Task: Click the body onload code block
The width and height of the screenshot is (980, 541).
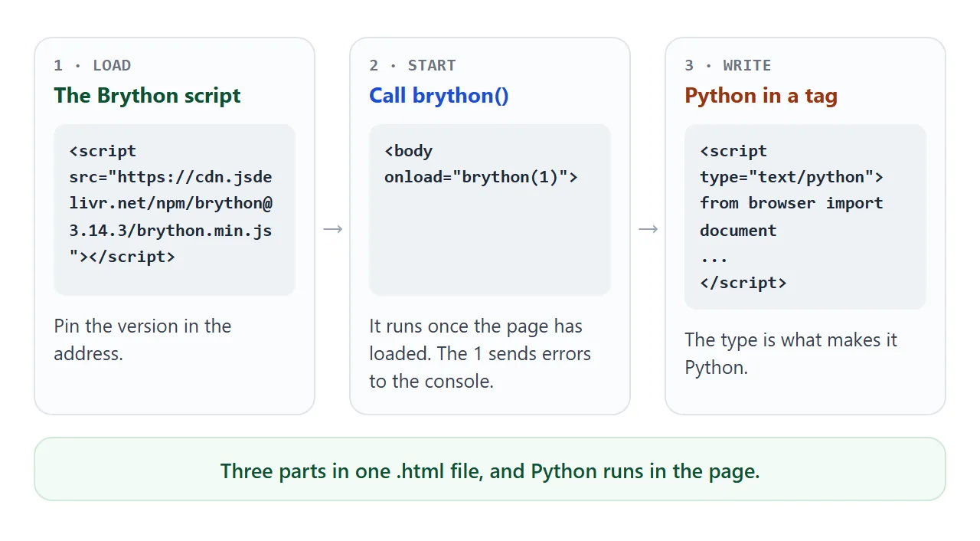Action: click(490, 210)
